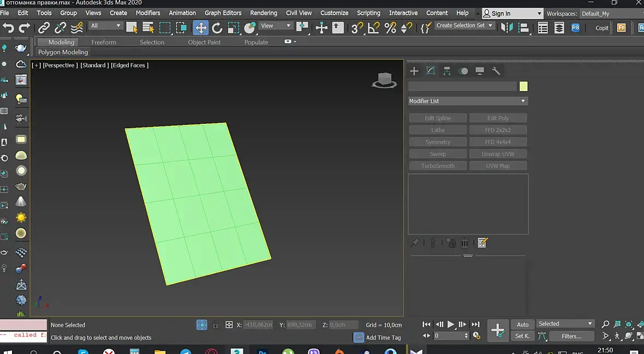Screen dimensions: 644x354
Task: Switch to the Freeform ribbon tab
Action: tap(104, 42)
